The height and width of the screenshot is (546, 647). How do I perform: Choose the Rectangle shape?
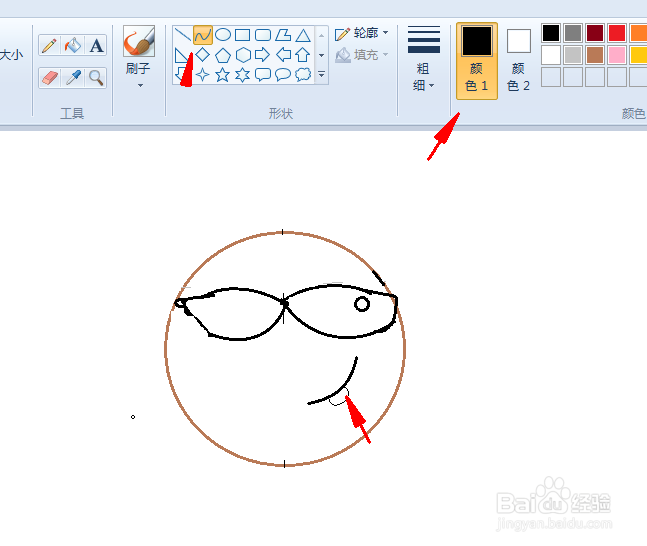[x=243, y=35]
